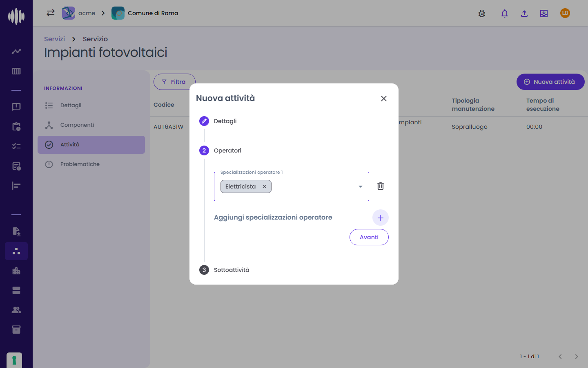Click the plus icon to add operator specialization
The height and width of the screenshot is (368, 588).
pyautogui.click(x=381, y=218)
